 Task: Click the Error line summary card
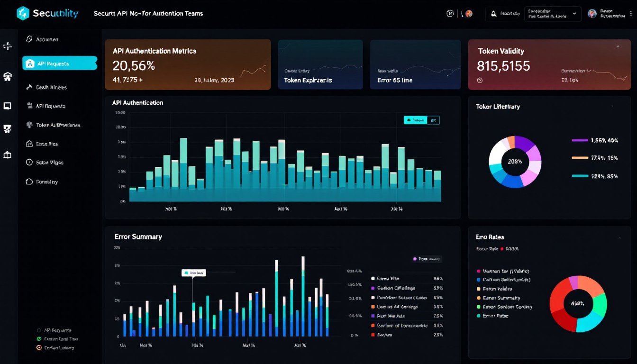click(x=415, y=64)
